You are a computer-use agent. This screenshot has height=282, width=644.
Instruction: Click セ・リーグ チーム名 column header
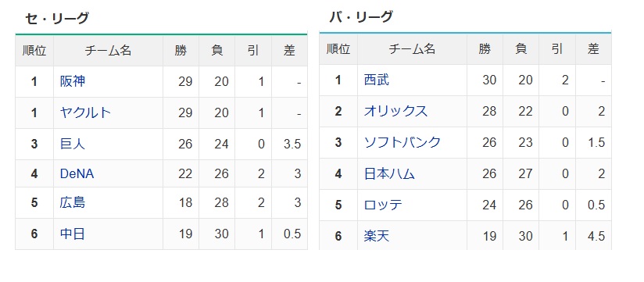tap(108, 51)
